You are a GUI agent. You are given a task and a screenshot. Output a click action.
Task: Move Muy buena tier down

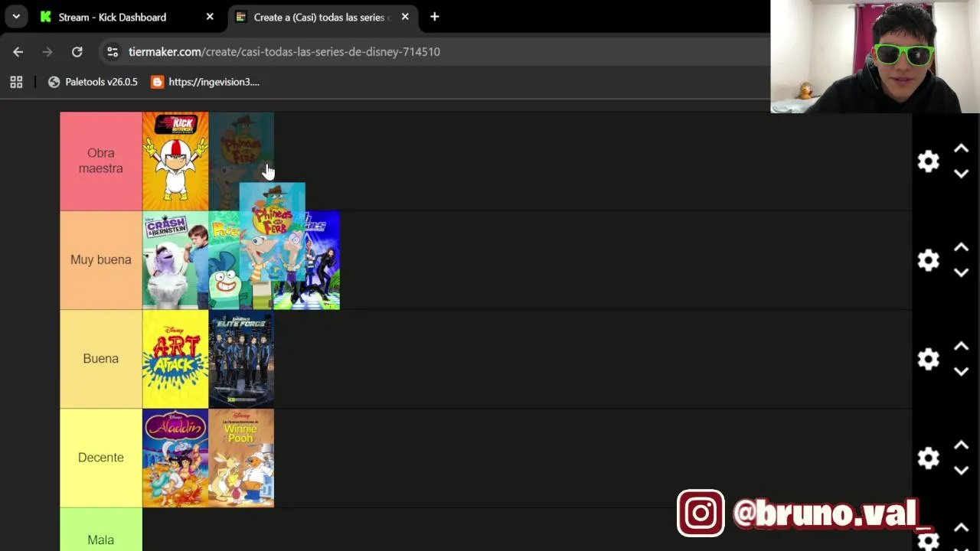point(962,272)
